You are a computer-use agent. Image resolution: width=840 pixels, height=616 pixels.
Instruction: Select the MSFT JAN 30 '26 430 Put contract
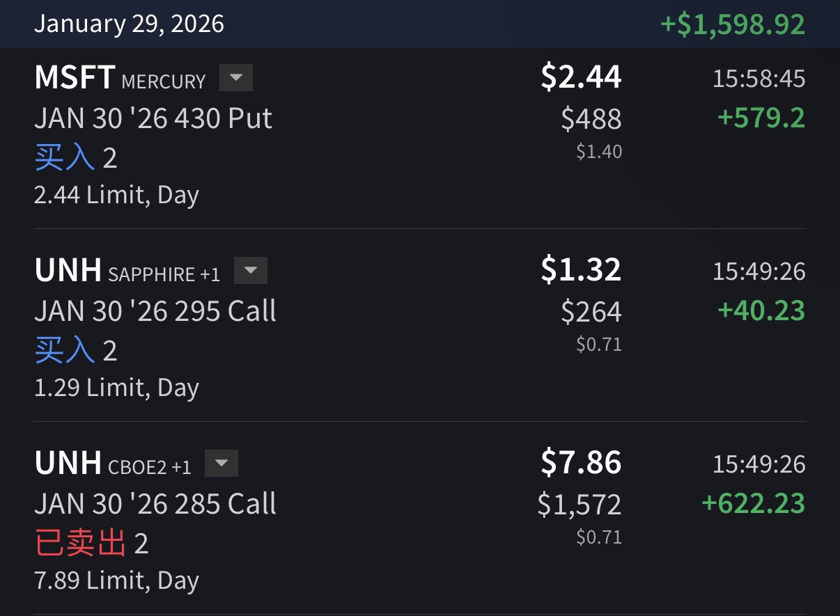click(x=153, y=118)
